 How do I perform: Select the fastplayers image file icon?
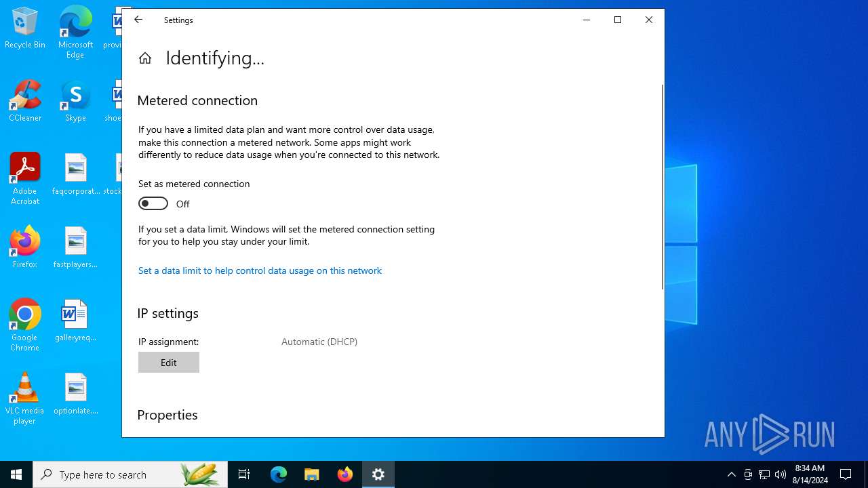pyautogui.click(x=76, y=247)
